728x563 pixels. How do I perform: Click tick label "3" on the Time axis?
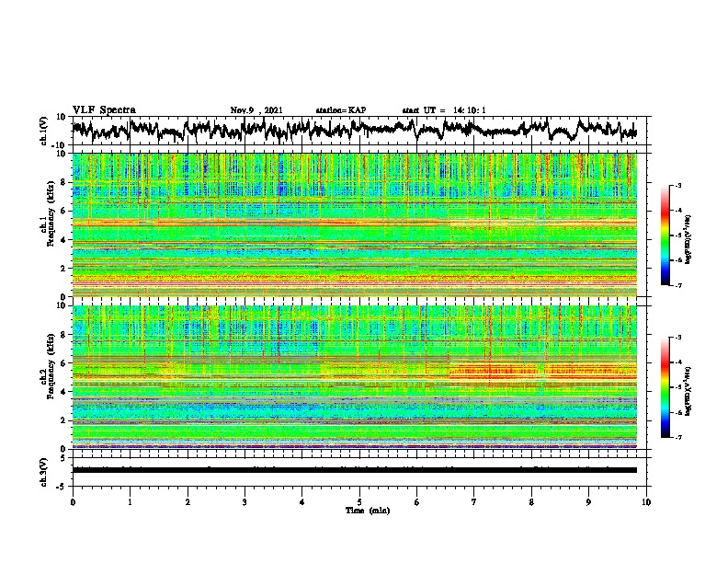[x=245, y=502]
